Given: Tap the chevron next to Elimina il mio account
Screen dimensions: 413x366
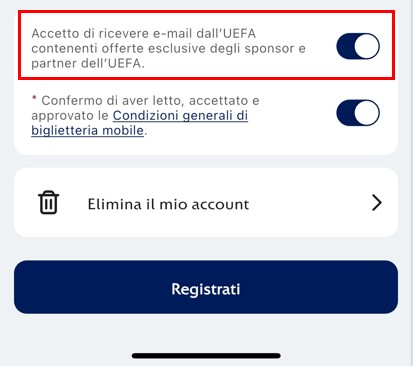Looking at the screenshot, I should coord(377,203).
